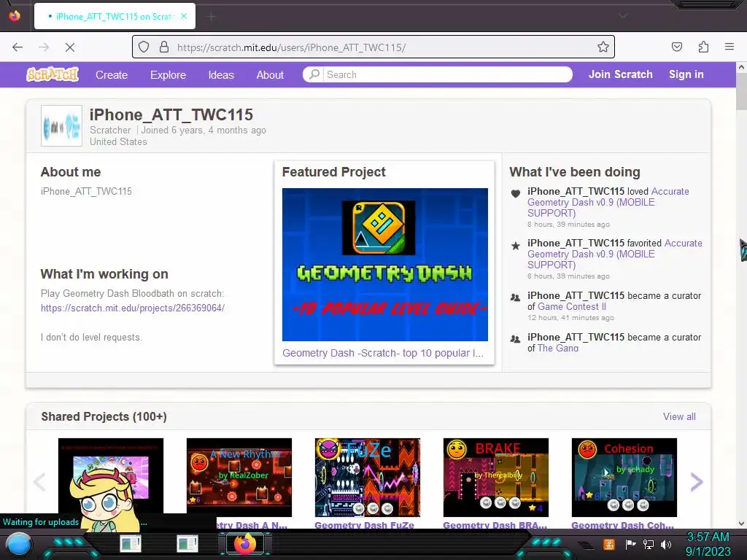Click the iPhone_ATT_TWC115 profile avatar
This screenshot has width=747, height=560.
61,125
